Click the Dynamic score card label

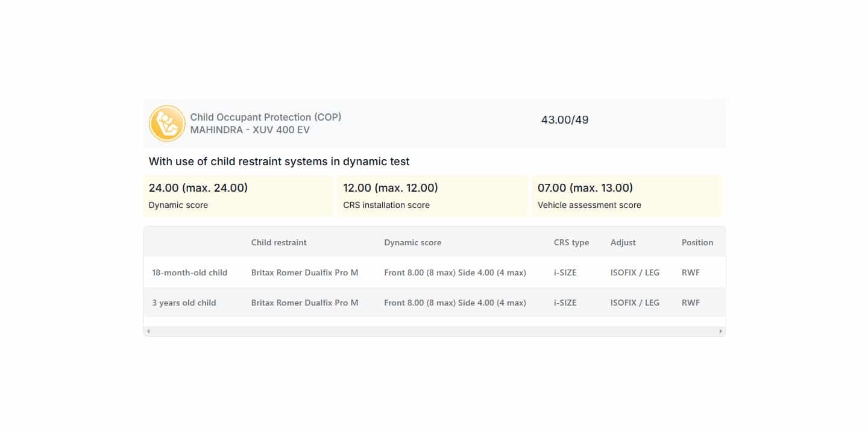[x=178, y=205]
